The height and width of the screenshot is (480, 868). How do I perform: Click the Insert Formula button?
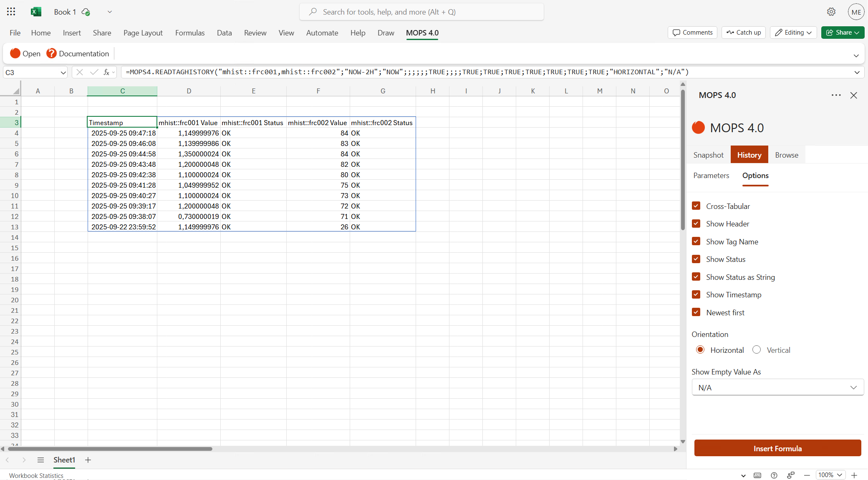click(777, 448)
